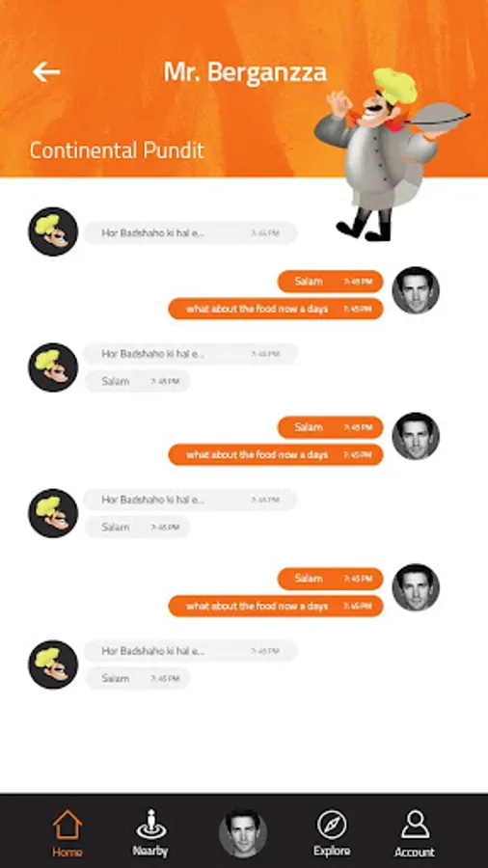Tap the topmost user profile photo

(416, 290)
